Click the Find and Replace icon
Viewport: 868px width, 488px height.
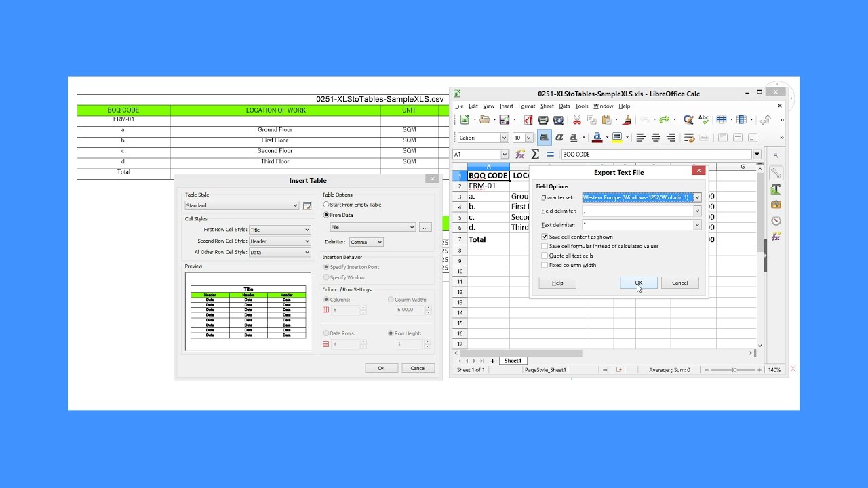tap(688, 120)
